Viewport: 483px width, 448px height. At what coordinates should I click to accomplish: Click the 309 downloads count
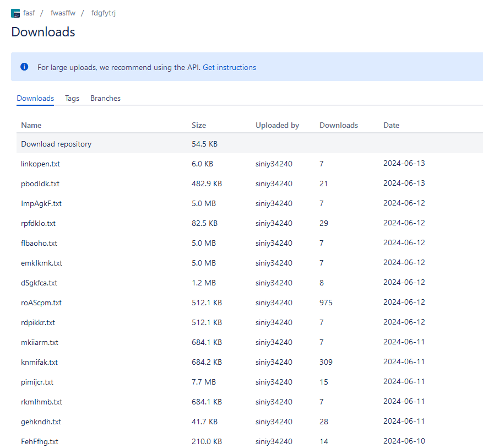click(x=326, y=363)
